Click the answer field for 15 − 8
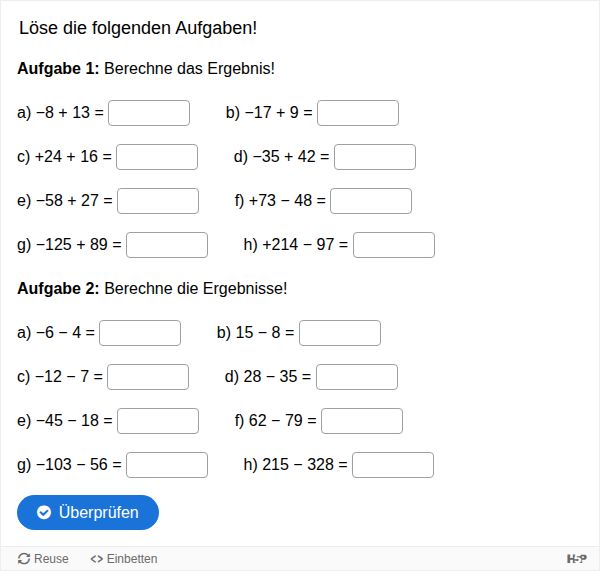The height and width of the screenshot is (571, 600). click(340, 333)
